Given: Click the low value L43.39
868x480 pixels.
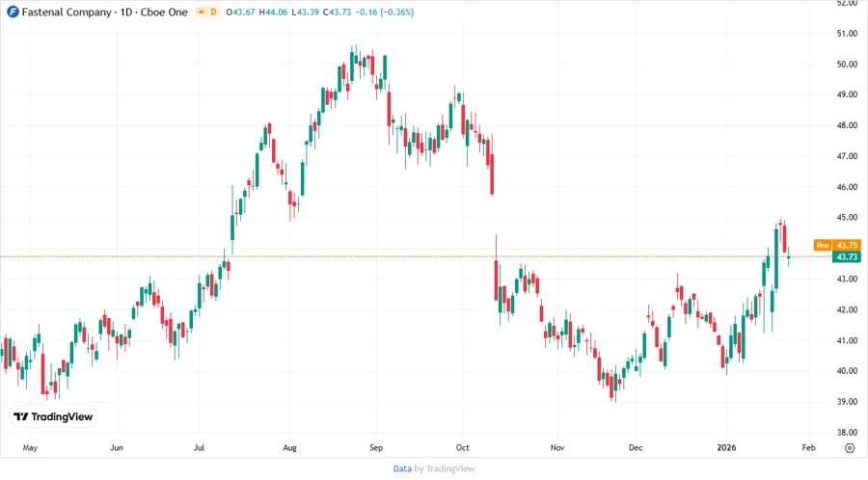Looking at the screenshot, I should point(305,12).
